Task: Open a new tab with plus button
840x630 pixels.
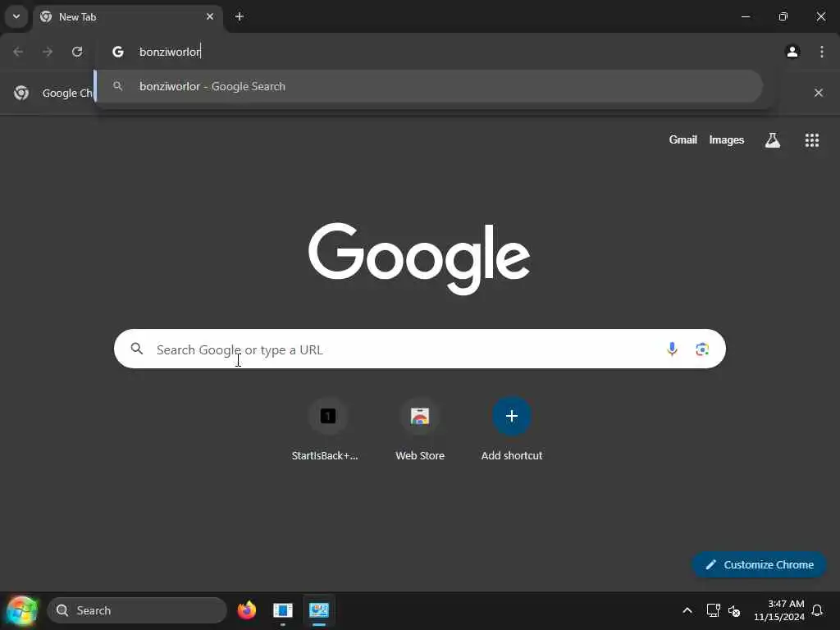Action: pyautogui.click(x=240, y=16)
